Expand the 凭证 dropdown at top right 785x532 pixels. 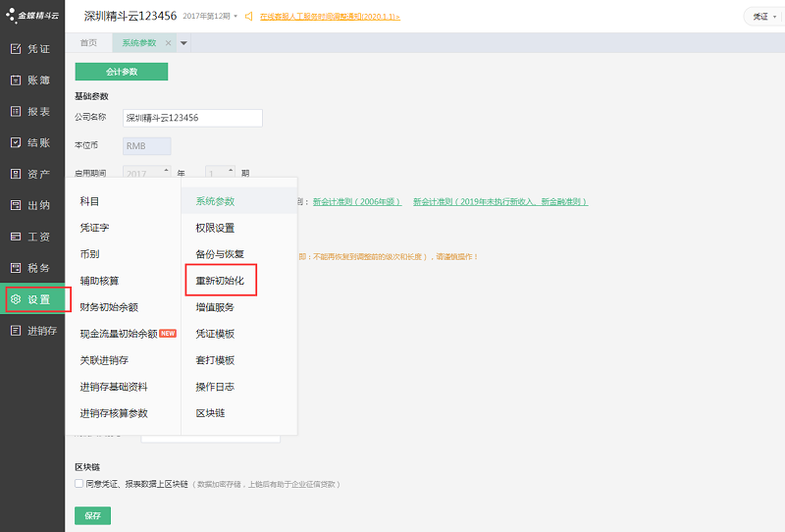763,17
